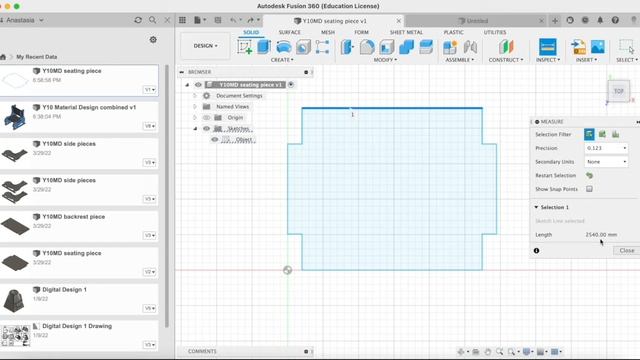Close the Measure dialog

(626, 250)
